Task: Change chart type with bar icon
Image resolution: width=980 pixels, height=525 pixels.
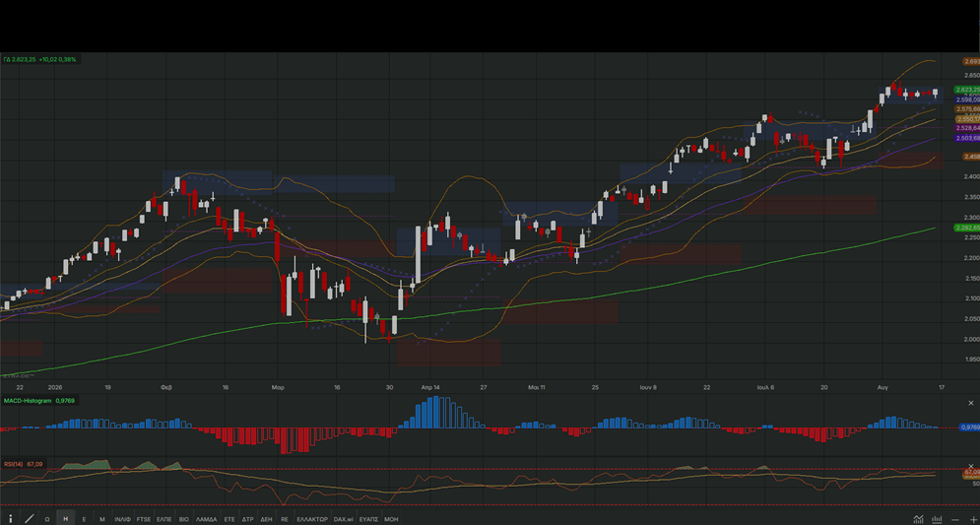Action: pos(937,519)
